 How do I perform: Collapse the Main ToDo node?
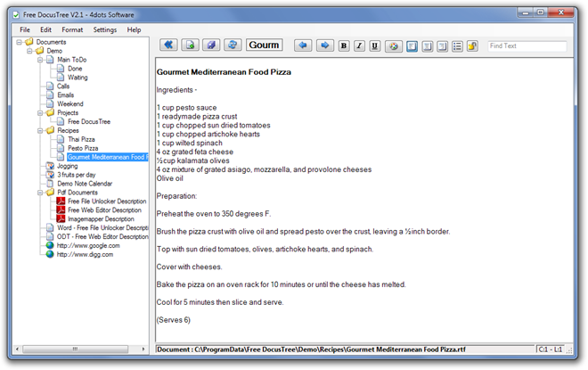(40, 60)
